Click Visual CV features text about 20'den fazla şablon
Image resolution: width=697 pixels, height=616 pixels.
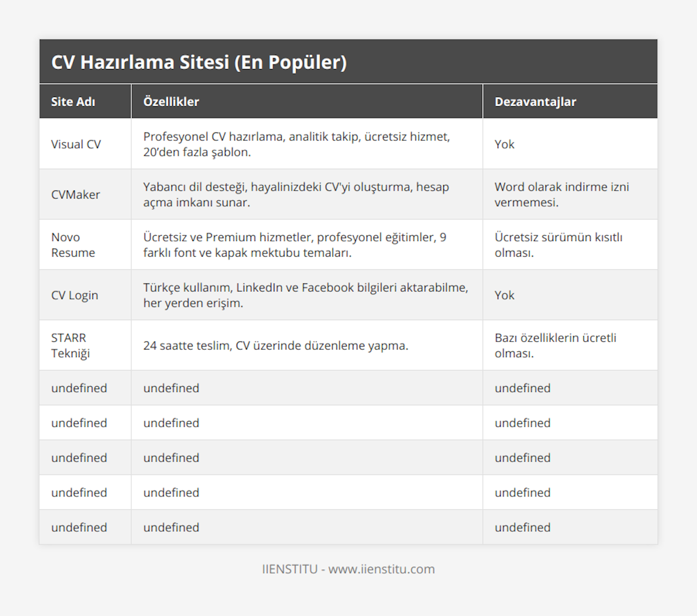click(296, 144)
